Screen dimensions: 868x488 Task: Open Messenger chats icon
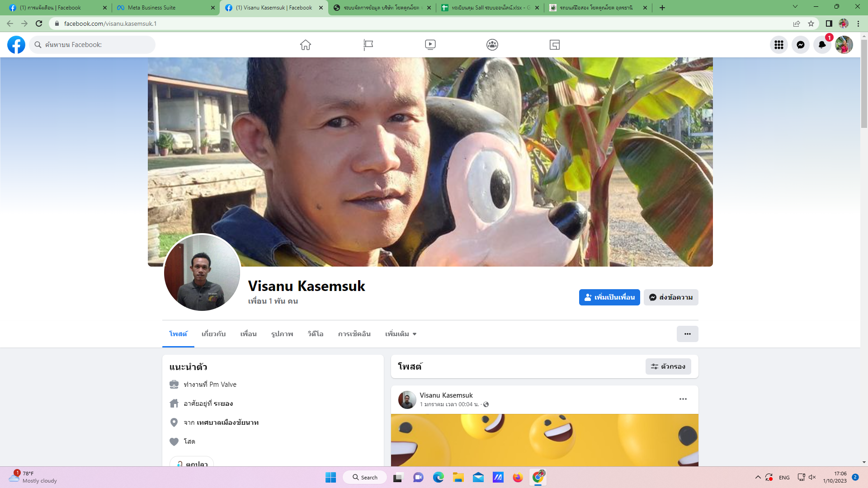800,45
